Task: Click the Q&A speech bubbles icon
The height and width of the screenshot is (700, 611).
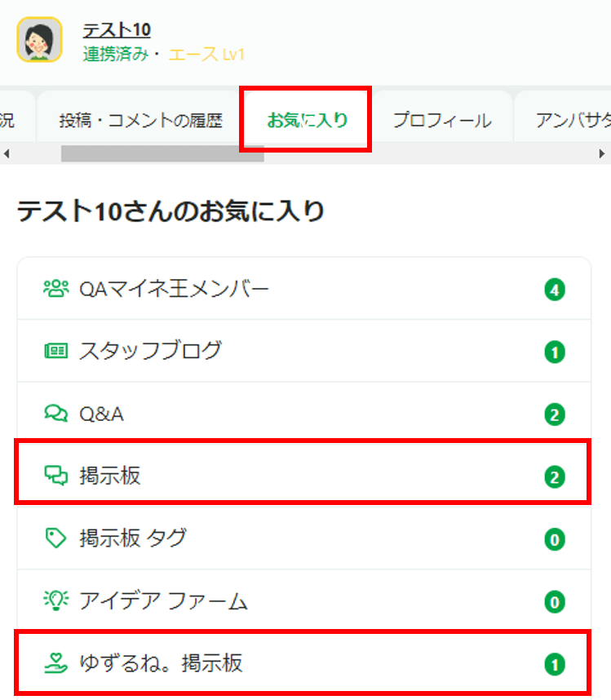Action: [x=56, y=414]
